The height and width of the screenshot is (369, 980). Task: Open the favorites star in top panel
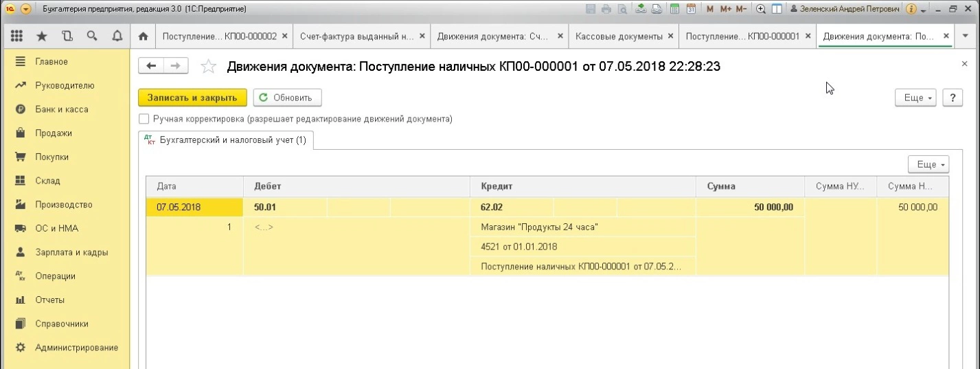click(x=42, y=36)
